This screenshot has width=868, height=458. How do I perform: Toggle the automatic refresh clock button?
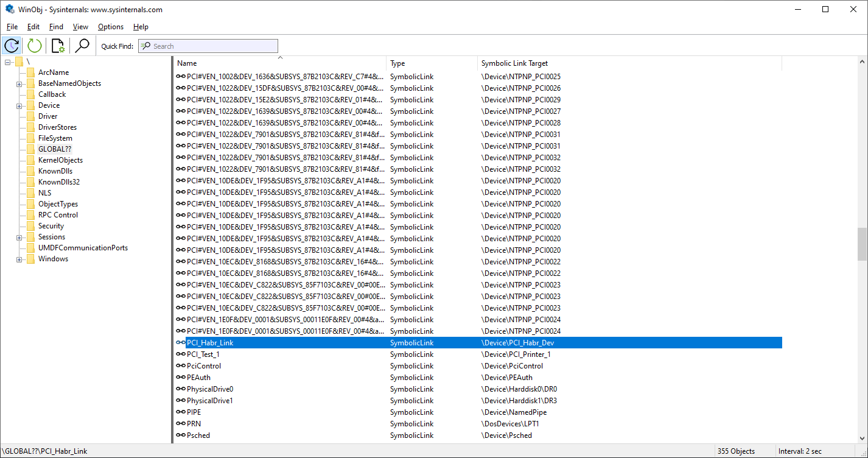(12, 46)
